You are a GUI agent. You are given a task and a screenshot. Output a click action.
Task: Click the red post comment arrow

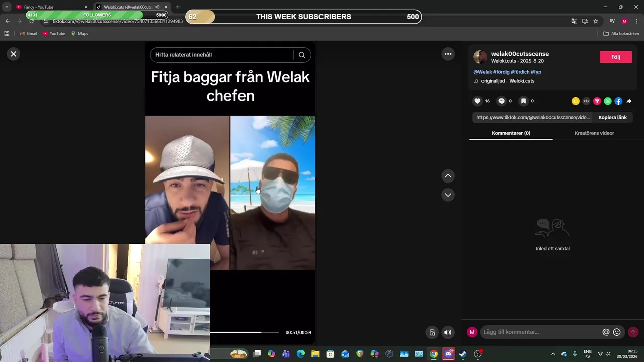[x=633, y=332]
